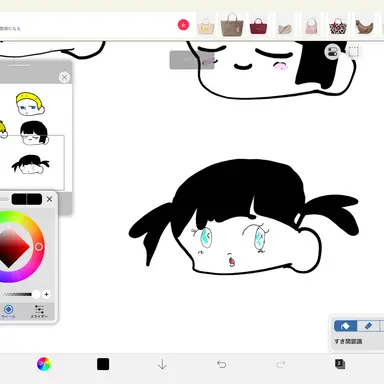Open the brown hobo bag ad
This screenshot has width=384, height=384.
tap(364, 27)
